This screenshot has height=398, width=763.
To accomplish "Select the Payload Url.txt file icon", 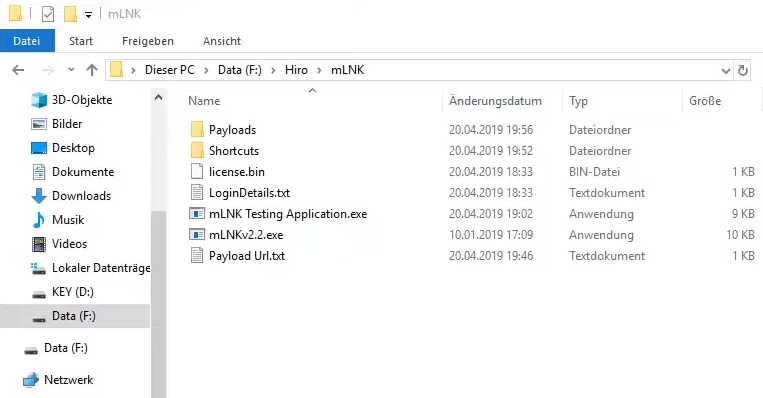I will [x=197, y=255].
